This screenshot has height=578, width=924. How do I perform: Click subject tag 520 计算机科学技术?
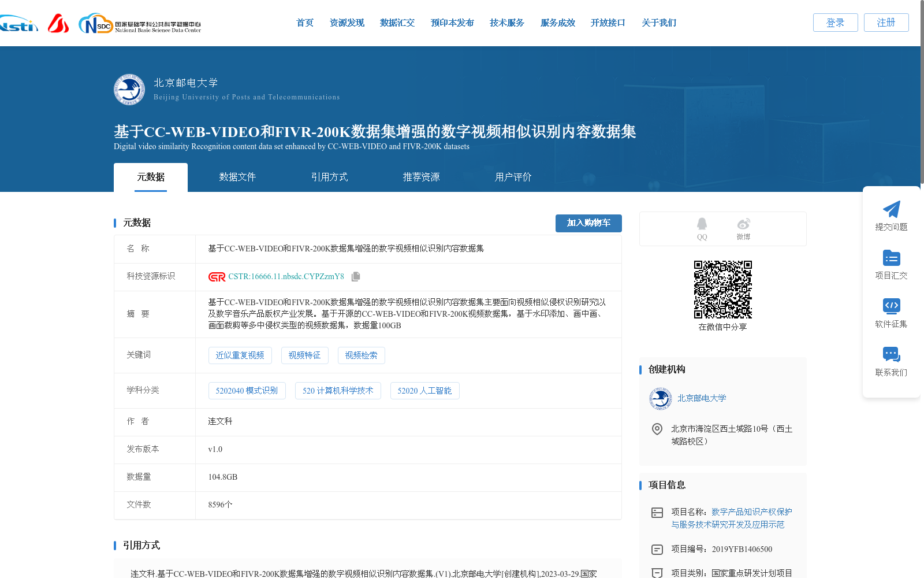point(338,391)
